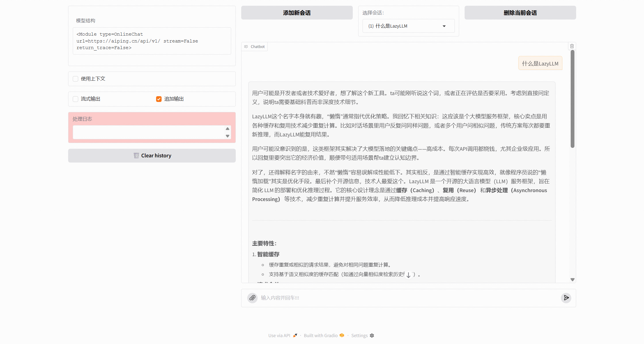The height and width of the screenshot is (344, 644).
Task: Send the message via the paper plane icon
Action: point(566,298)
